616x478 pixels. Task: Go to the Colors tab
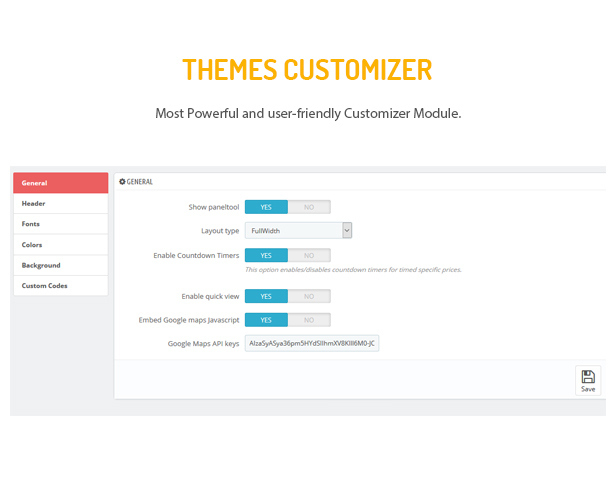(61, 245)
